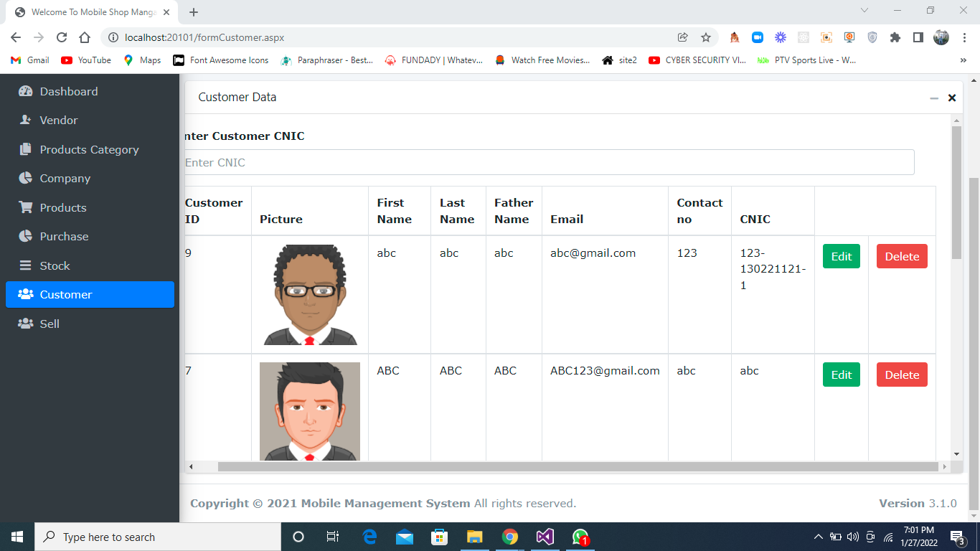Open Chrome's three-dot menu
The image size is (980, 551).
point(963,37)
